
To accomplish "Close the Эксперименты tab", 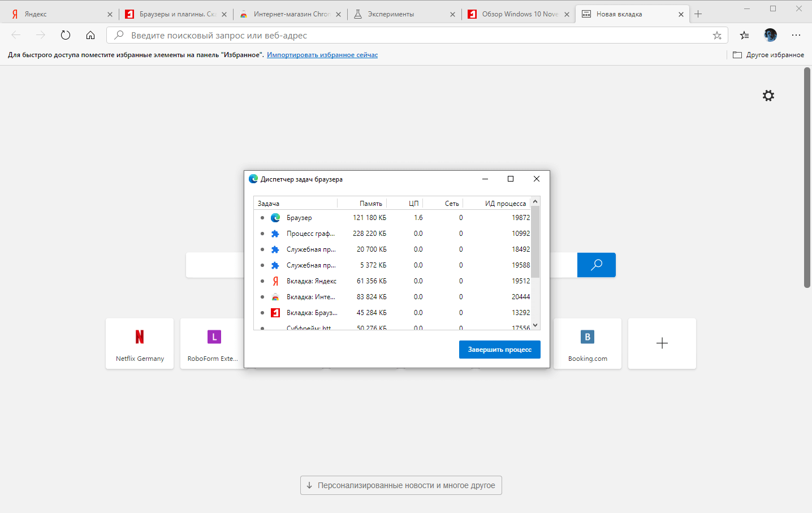I will pyautogui.click(x=452, y=15).
